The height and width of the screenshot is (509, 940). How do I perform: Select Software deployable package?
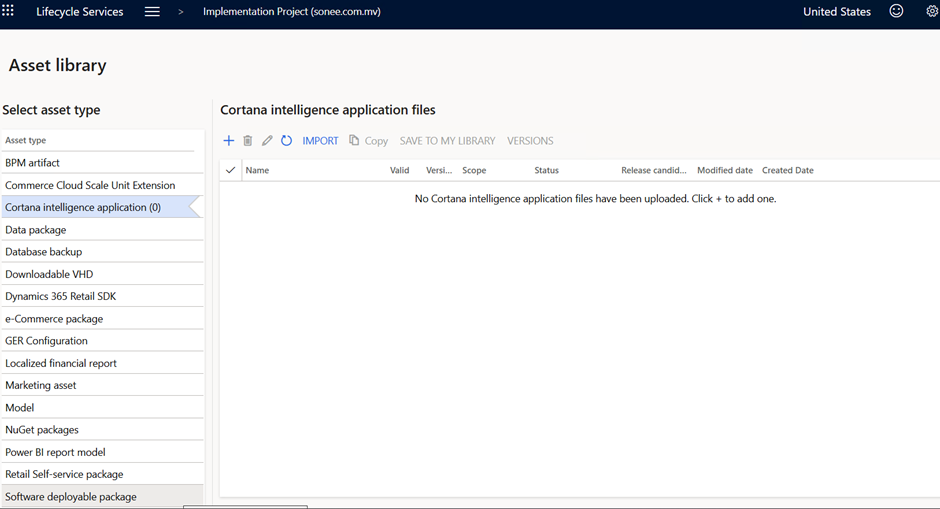point(103,496)
